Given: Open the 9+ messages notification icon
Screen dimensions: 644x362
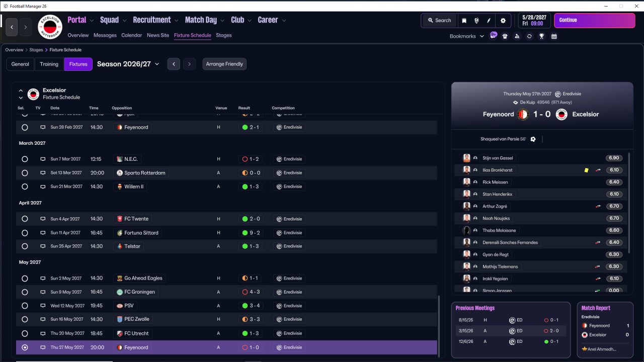Looking at the screenshot, I should point(493,36).
